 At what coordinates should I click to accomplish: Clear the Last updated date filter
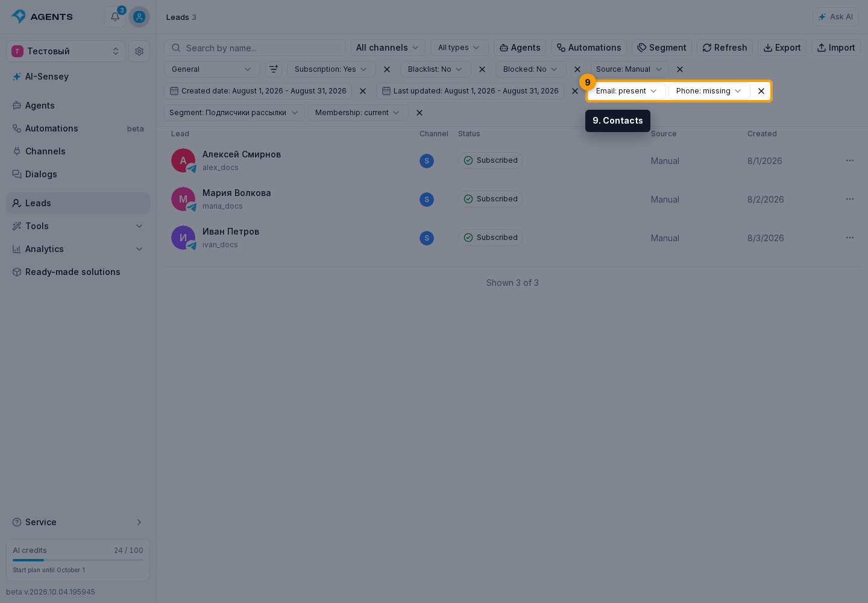click(x=575, y=91)
